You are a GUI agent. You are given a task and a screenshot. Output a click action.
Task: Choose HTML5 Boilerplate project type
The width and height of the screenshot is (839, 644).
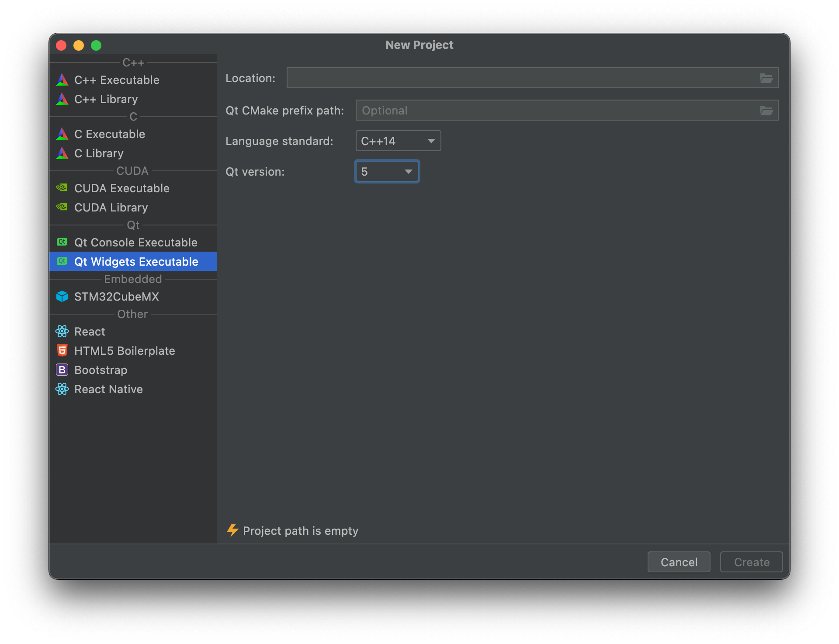pos(133,351)
